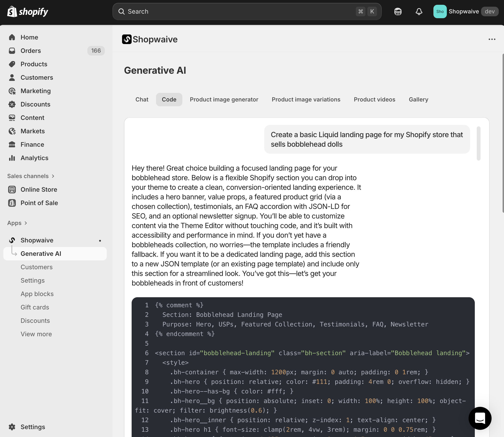Open Analytics from the sidebar
Image resolution: width=504 pixels, height=437 pixels.
coord(34,158)
